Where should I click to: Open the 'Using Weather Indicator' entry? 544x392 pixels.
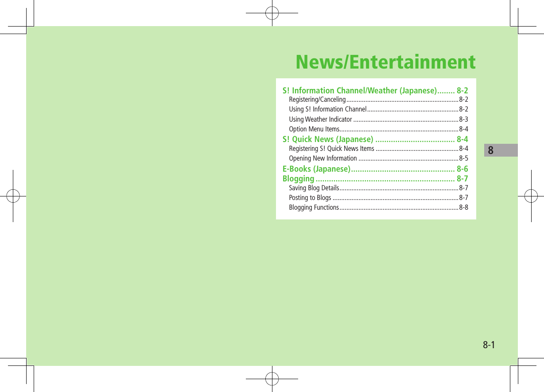click(378, 119)
